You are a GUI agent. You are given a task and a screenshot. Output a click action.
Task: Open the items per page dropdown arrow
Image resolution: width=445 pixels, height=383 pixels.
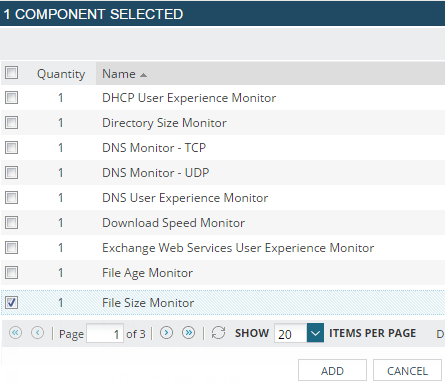[x=315, y=333]
